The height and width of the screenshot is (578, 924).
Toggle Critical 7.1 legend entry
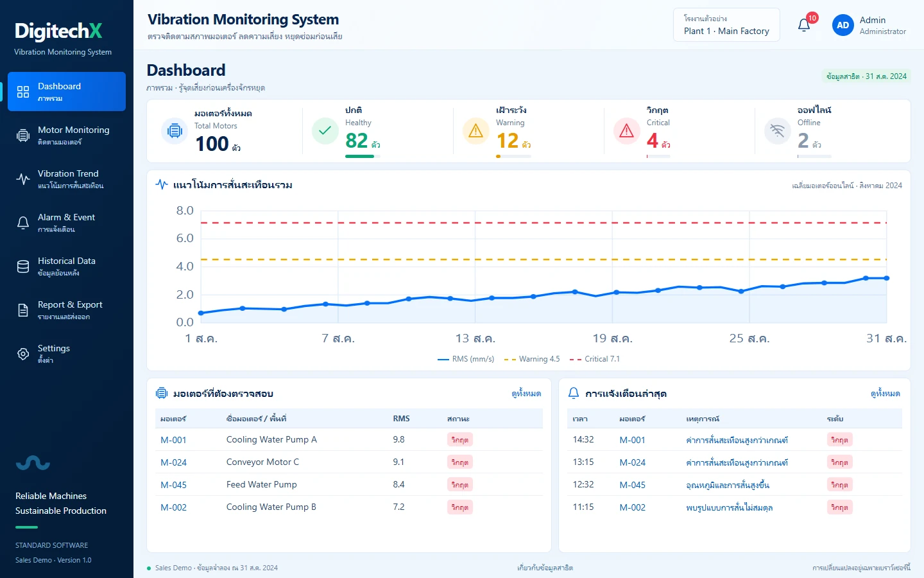(x=595, y=359)
